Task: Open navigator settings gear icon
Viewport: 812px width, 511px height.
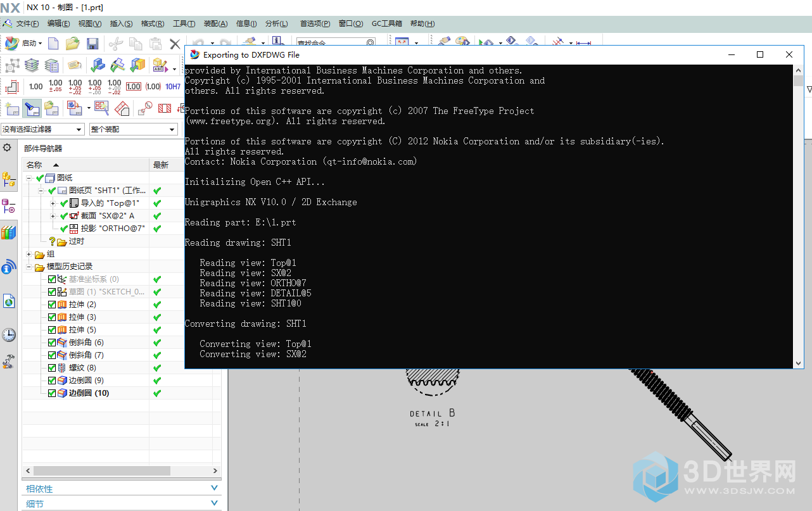Action: [8, 148]
